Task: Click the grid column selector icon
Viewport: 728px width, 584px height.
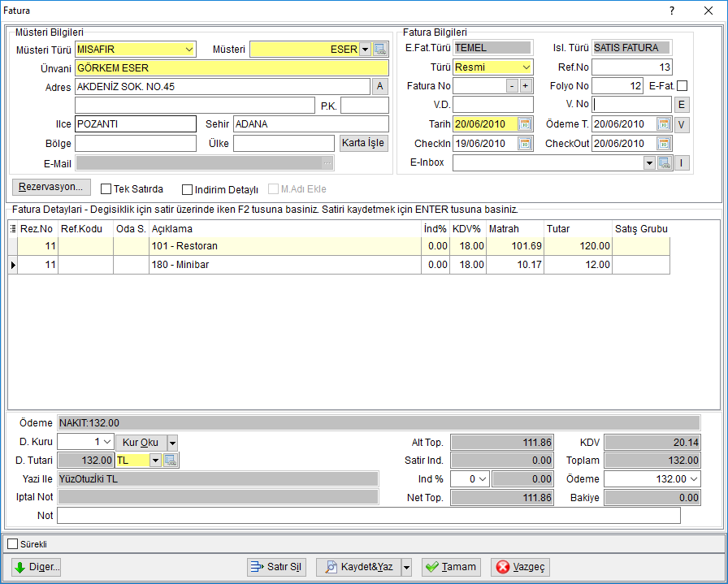Action: pos(13,229)
